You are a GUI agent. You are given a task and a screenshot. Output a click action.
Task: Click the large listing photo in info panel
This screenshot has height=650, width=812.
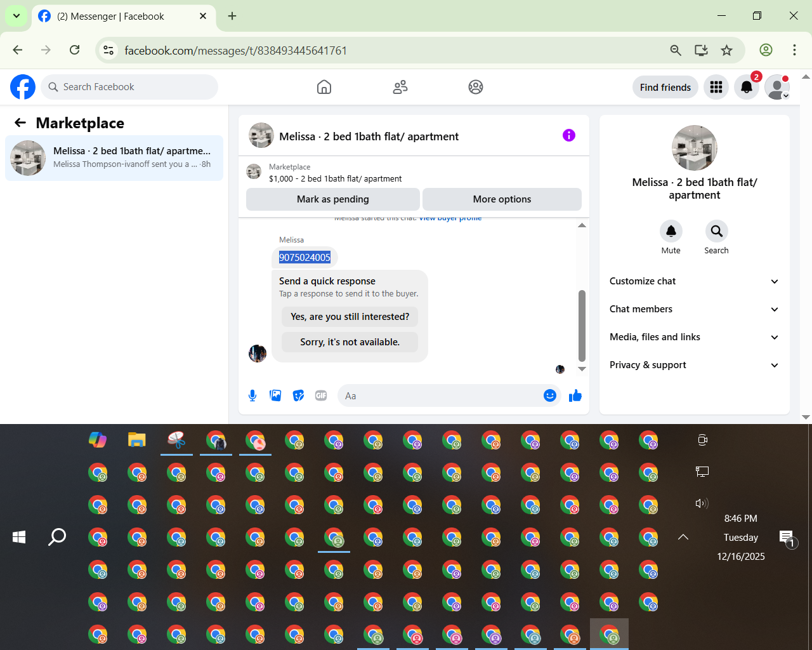pos(695,148)
